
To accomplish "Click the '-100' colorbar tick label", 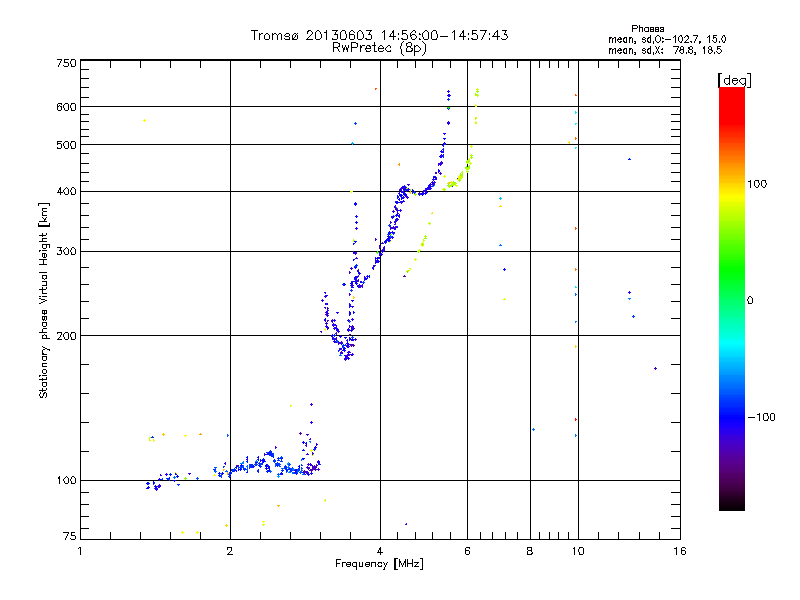I will [762, 417].
